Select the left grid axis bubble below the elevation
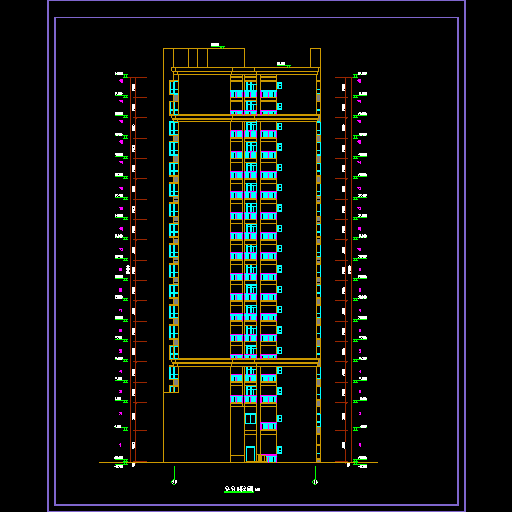 174,482
